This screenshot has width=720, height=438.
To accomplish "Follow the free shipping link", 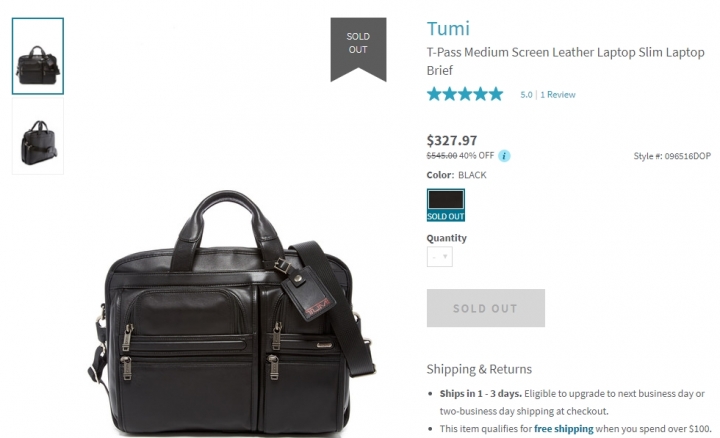I will click(563, 428).
